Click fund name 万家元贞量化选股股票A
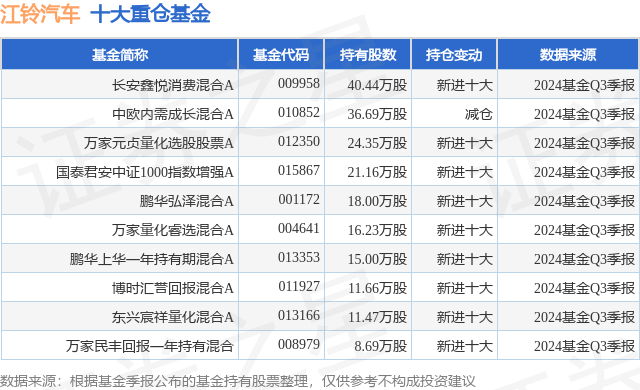Screen dimensions: 640x390 [x=159, y=143]
